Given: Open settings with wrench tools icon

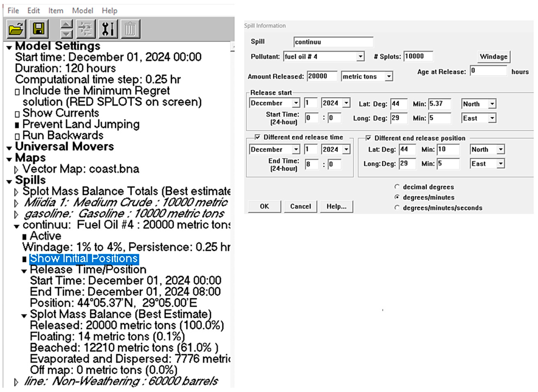Looking at the screenshot, I should pos(108,29).
